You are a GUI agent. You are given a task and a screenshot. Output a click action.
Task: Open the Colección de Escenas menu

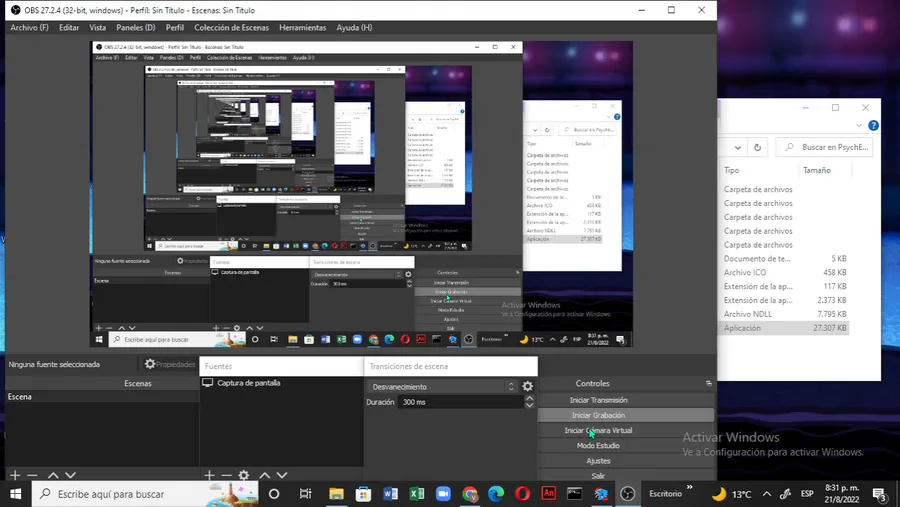pyautogui.click(x=231, y=28)
